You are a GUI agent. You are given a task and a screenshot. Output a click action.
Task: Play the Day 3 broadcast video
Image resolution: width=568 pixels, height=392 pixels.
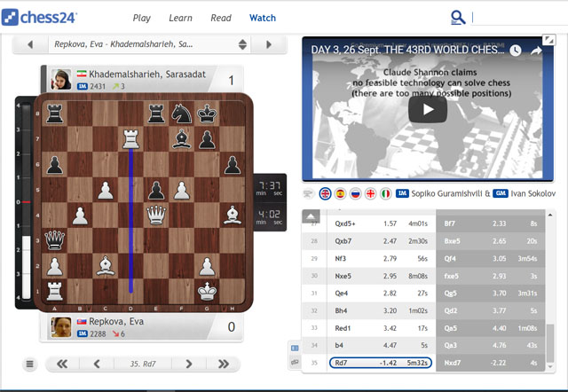tap(428, 109)
